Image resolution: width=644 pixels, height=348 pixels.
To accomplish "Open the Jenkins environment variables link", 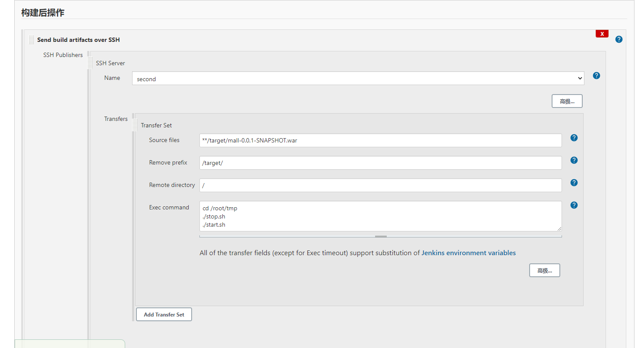I will pyautogui.click(x=468, y=253).
